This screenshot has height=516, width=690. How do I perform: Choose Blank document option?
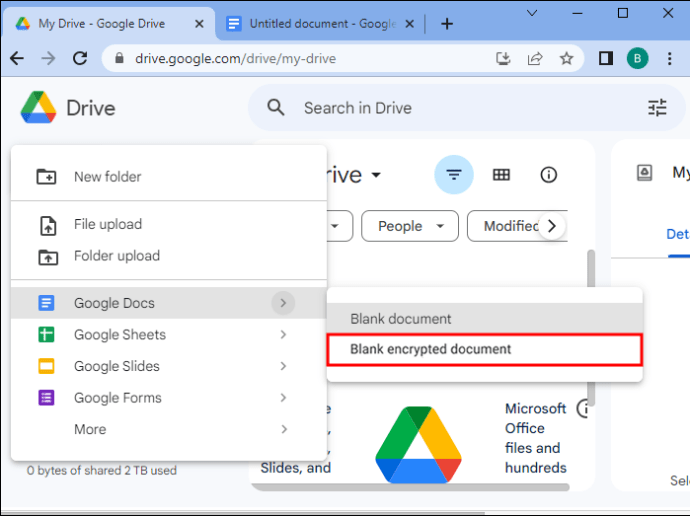pos(484,318)
